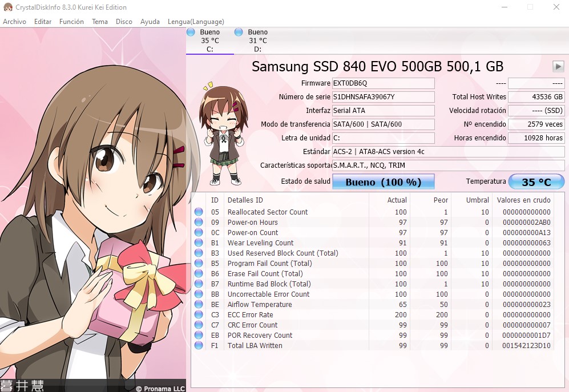569x392 pixels.
Task: Click status icon for ECC Error Rate
Action: tap(199, 314)
